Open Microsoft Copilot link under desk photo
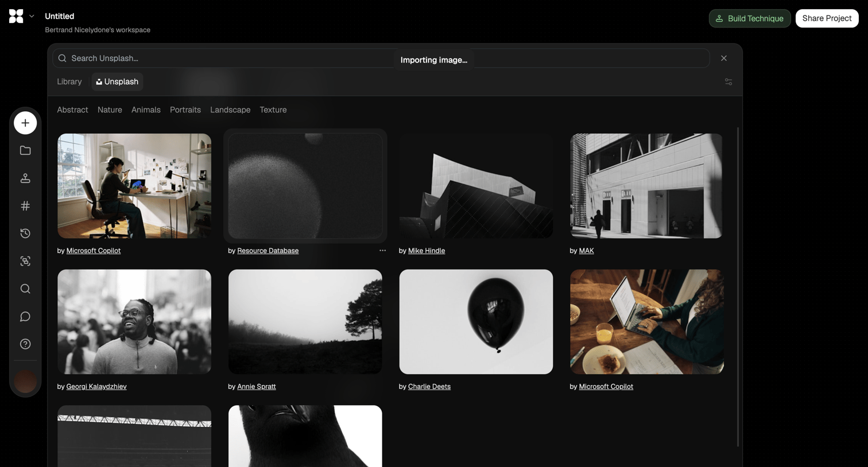This screenshot has width=868, height=467. (93, 251)
